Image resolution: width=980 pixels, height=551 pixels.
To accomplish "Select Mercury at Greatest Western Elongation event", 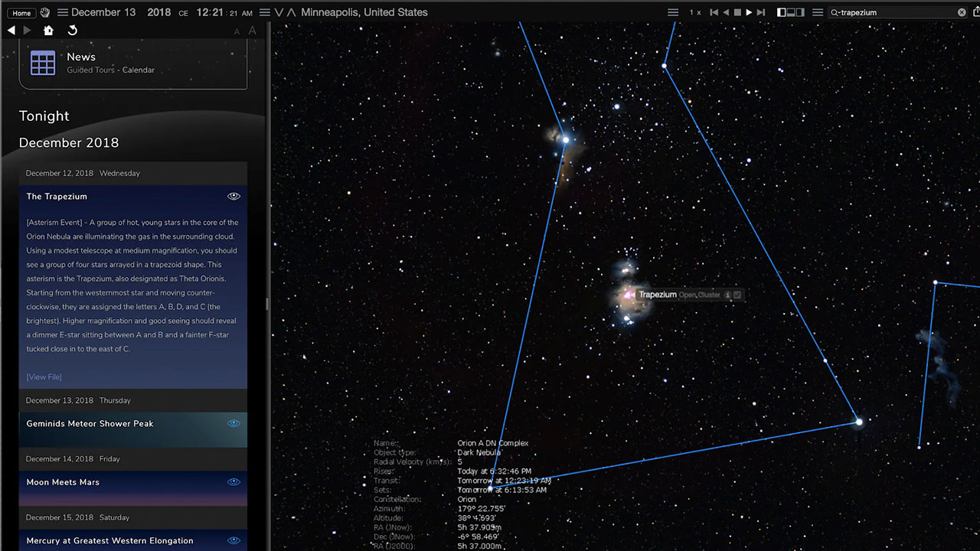I will [x=109, y=540].
